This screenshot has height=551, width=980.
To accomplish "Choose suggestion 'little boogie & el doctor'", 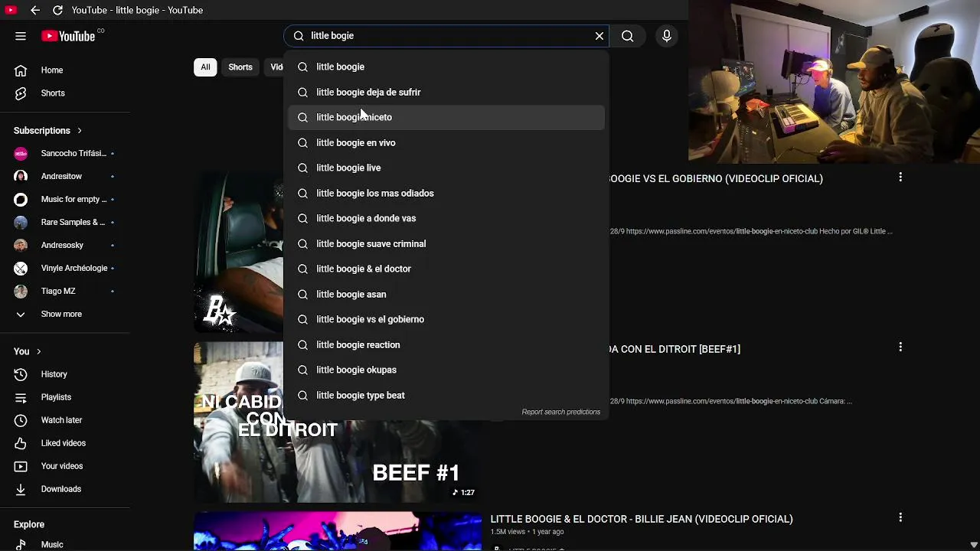I will pos(446,269).
